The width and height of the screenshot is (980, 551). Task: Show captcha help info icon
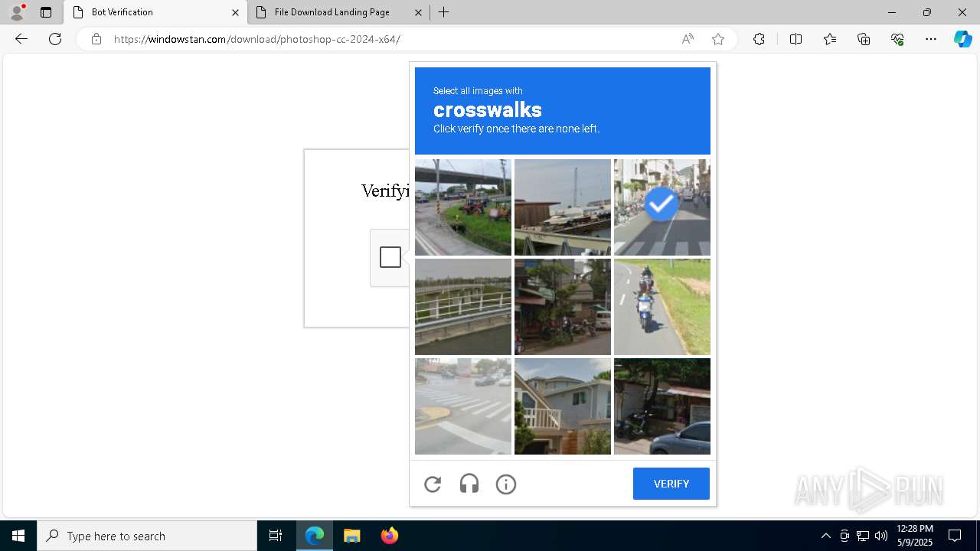click(x=506, y=484)
